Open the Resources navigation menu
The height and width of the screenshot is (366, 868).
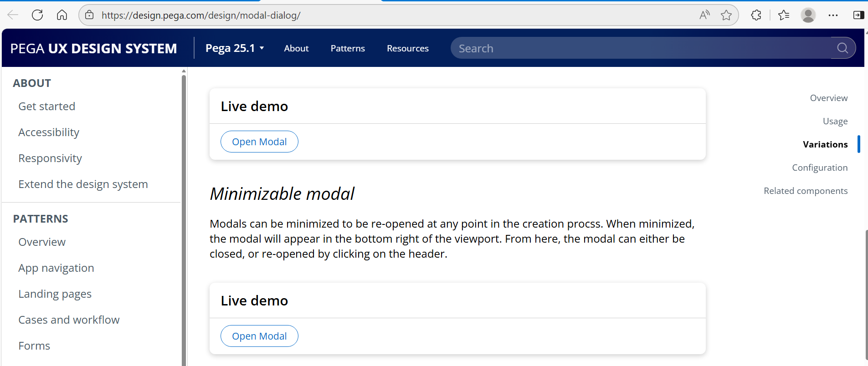click(x=407, y=48)
